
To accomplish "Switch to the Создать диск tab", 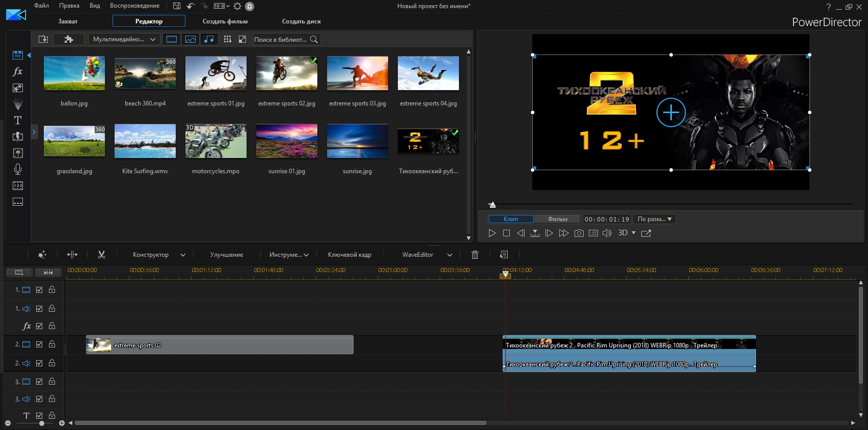I will (302, 21).
